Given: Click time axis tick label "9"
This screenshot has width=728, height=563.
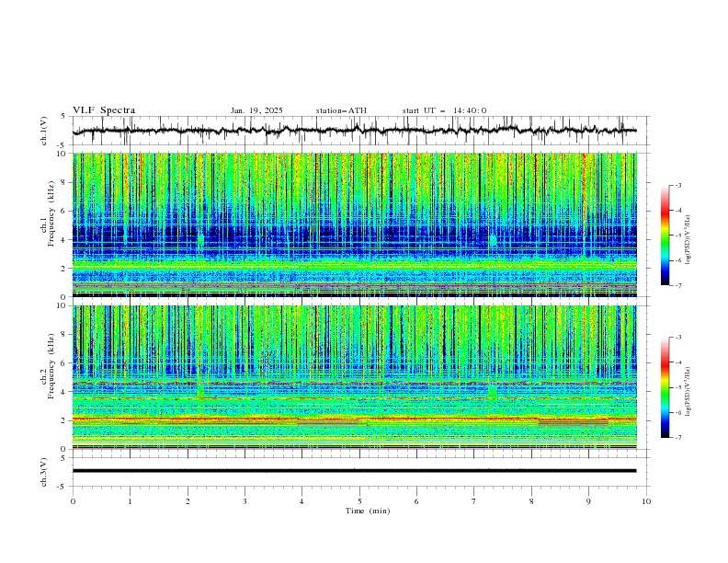Looking at the screenshot, I should point(588,501).
